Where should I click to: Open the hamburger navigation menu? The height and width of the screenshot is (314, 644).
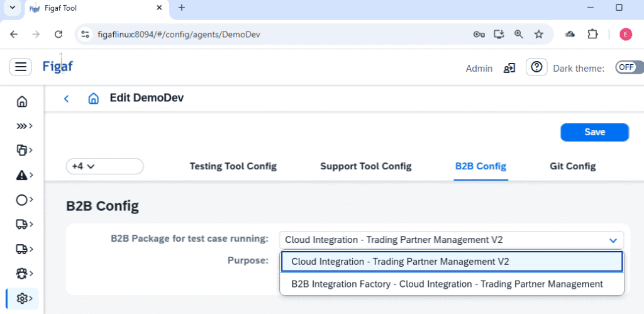(21, 67)
